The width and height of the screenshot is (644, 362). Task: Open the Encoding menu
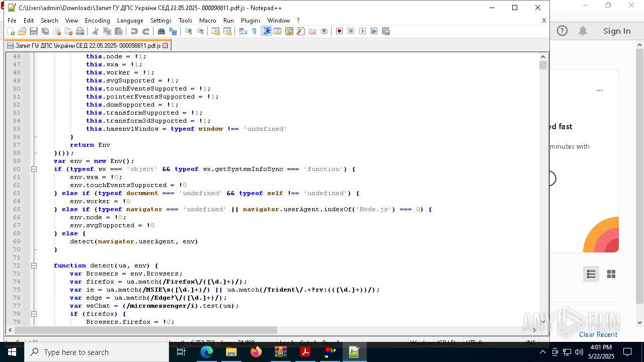(x=98, y=21)
